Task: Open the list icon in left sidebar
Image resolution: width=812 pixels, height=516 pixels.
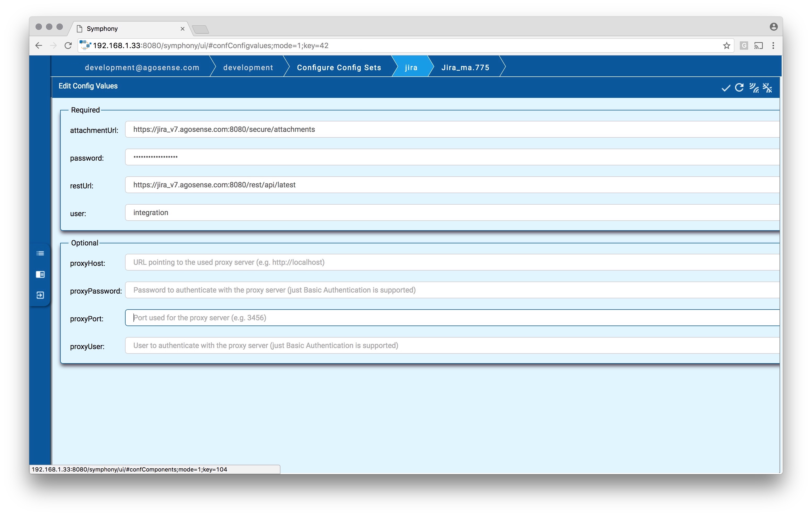Action: pyautogui.click(x=40, y=253)
